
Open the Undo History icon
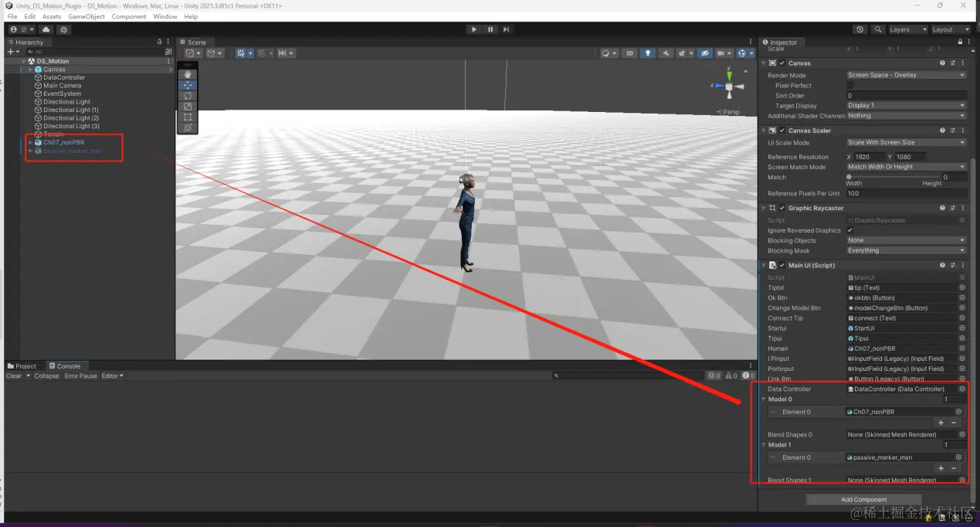coord(860,29)
